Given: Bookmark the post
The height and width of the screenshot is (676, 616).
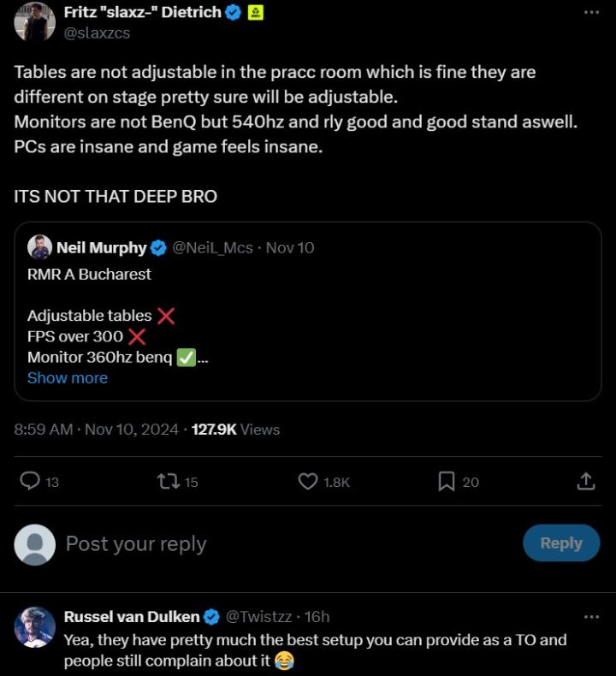Looking at the screenshot, I should pyautogui.click(x=446, y=482).
